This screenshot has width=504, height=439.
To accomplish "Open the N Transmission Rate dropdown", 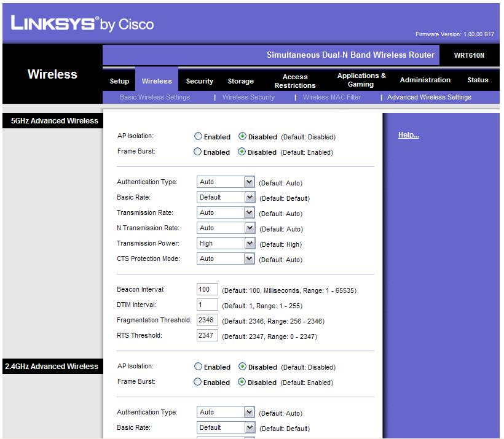I will click(x=226, y=228).
